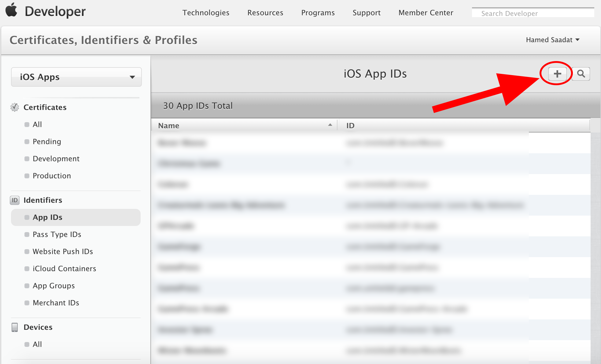This screenshot has height=364, width=601.
Task: Click Certificates, Identifiers & Profiles title
Action: point(103,40)
